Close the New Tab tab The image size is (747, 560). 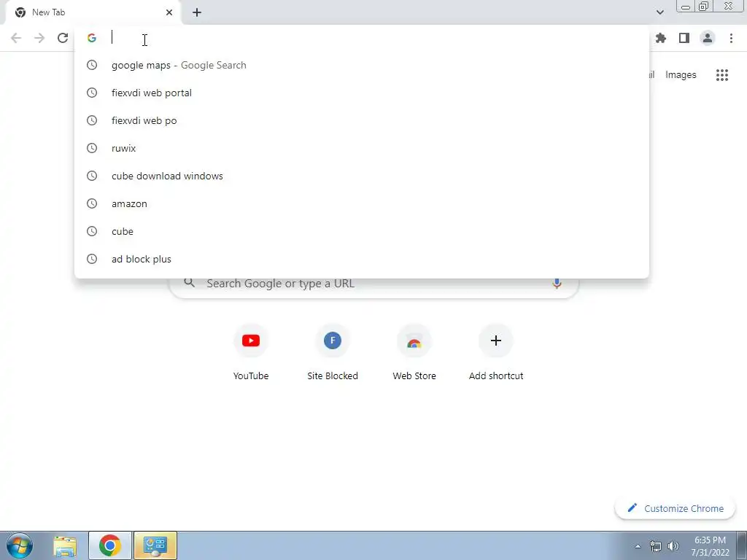coord(169,12)
